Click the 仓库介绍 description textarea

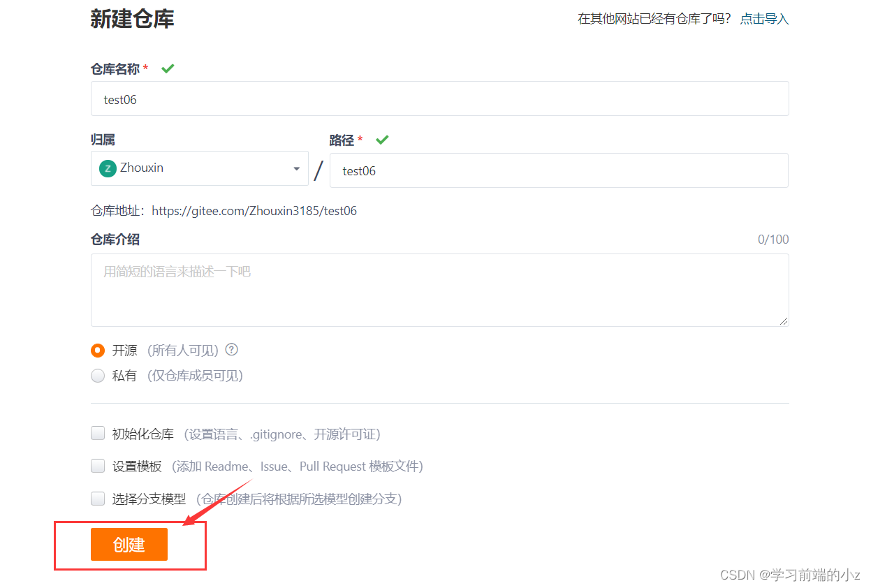click(x=440, y=290)
